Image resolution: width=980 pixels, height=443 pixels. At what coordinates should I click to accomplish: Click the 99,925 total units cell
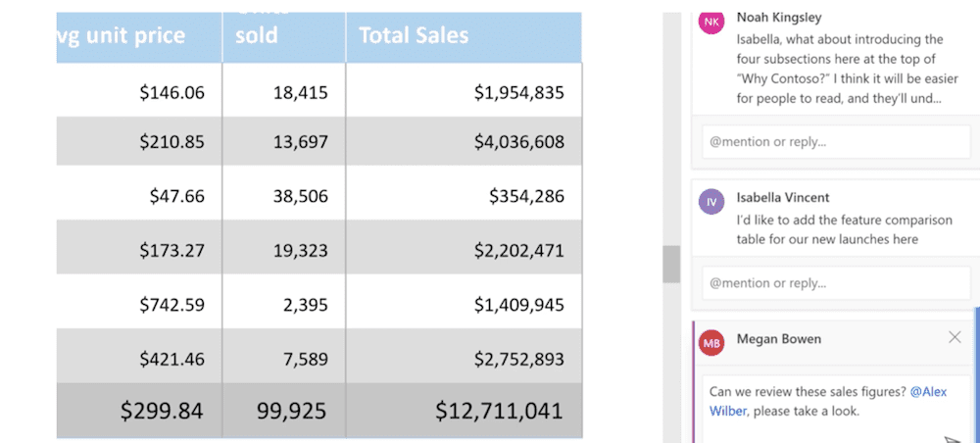point(284,411)
